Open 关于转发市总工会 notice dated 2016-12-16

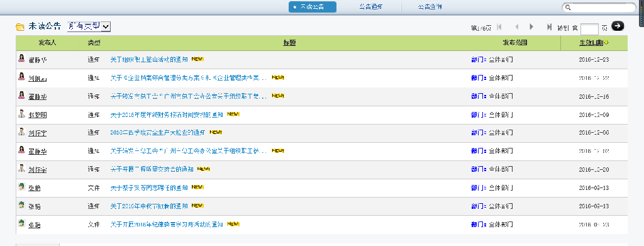point(189,96)
